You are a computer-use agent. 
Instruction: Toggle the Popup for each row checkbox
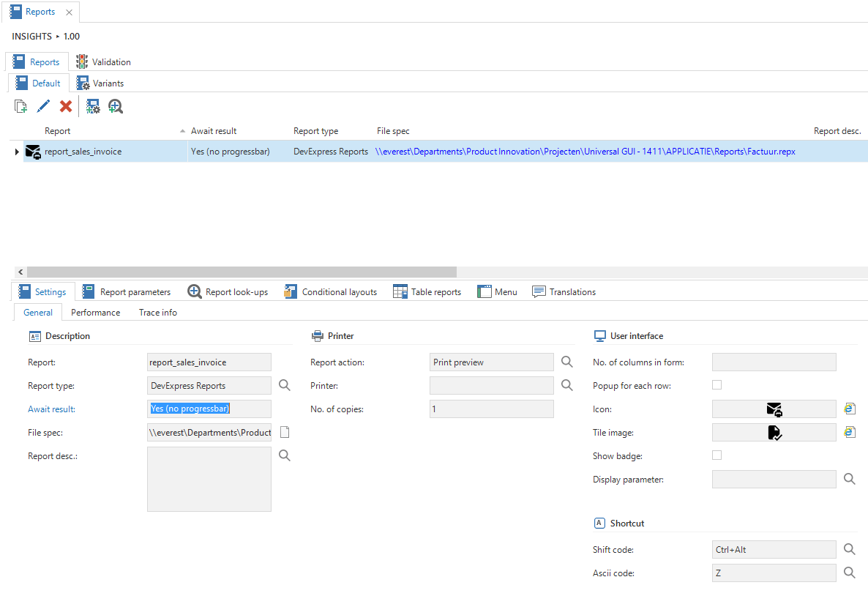coord(717,385)
